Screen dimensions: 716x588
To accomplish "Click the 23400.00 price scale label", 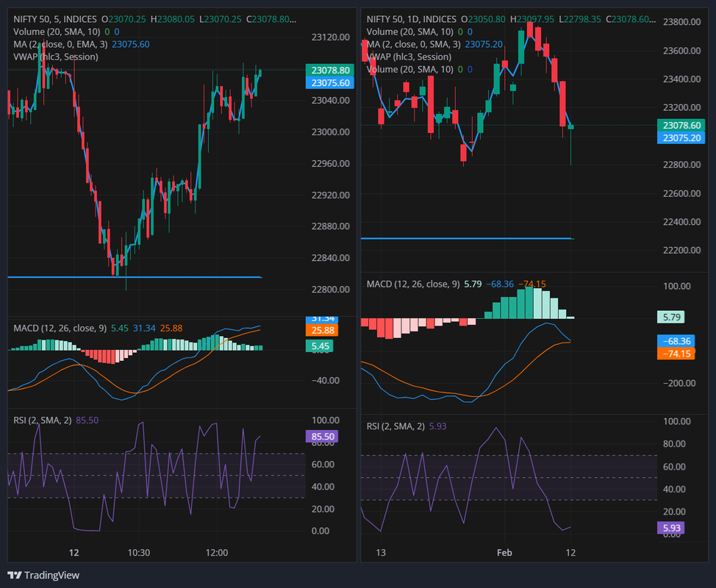I will [681, 79].
